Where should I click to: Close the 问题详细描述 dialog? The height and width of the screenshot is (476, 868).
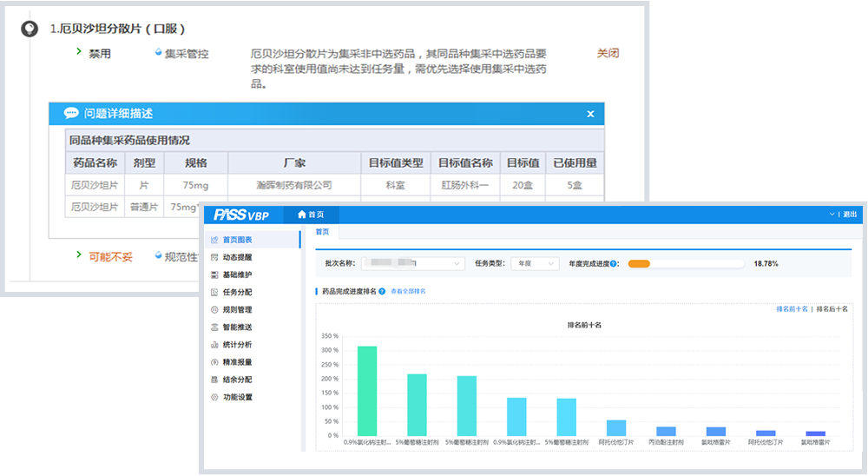pos(590,114)
